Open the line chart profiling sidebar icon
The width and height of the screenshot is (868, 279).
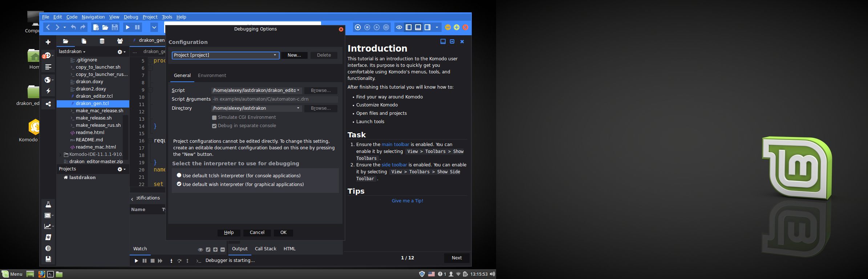(48, 226)
